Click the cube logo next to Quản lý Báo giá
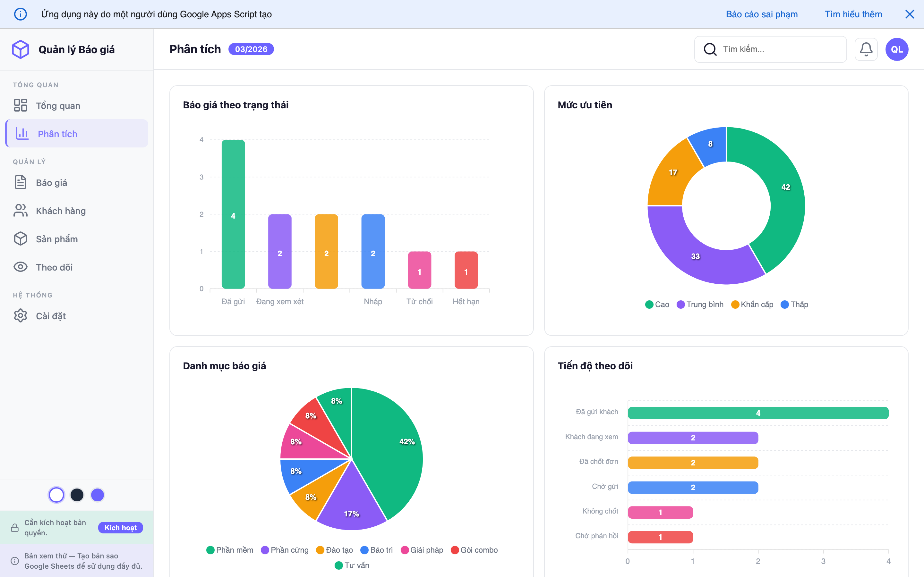Screen dimensions: 924x577 pyautogui.click(x=20, y=49)
